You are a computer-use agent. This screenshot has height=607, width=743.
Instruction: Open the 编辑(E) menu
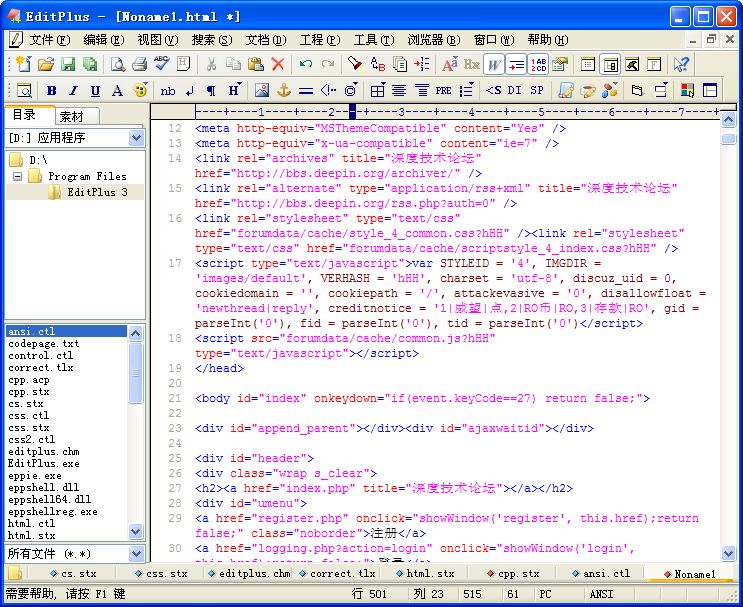pyautogui.click(x=103, y=40)
